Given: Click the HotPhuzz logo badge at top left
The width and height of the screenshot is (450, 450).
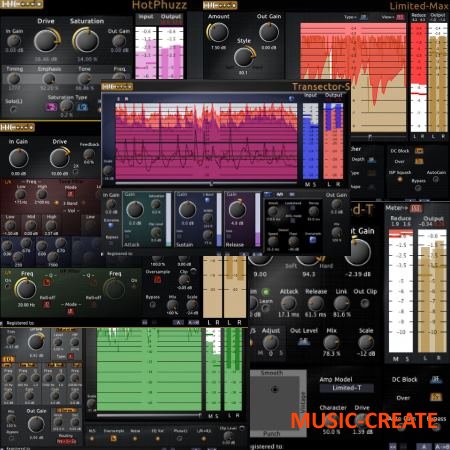Looking at the screenshot, I should tap(21, 4).
